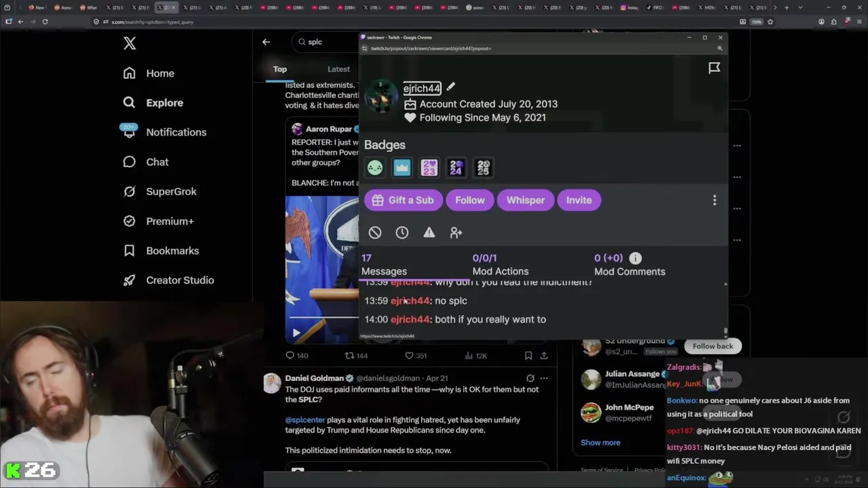Repost Aaron Rupar post (144)
868x488 pixels.
coord(356,355)
